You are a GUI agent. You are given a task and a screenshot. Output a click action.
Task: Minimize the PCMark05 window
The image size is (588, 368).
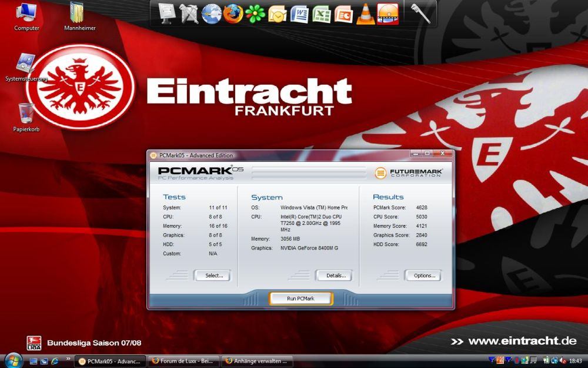pyautogui.click(x=416, y=153)
